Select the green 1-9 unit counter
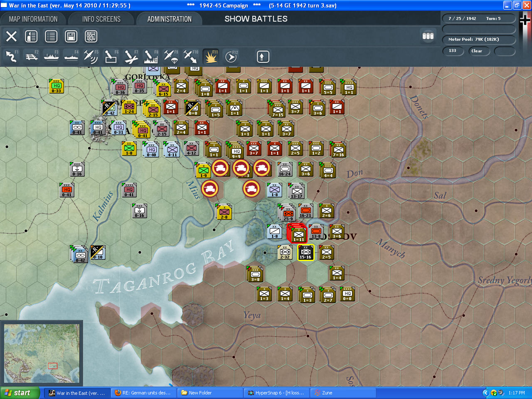The width and height of the screenshot is (532, 399). pyautogui.click(x=203, y=170)
